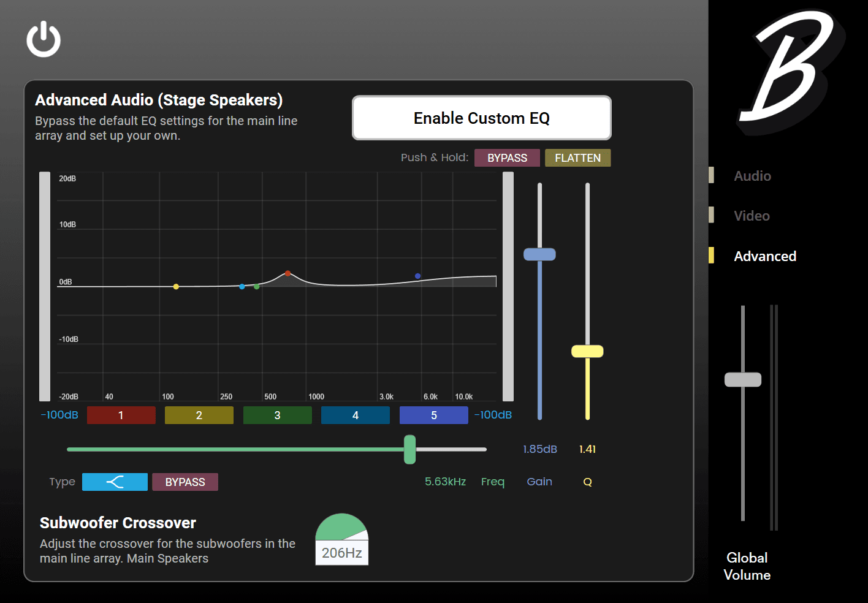Open the Video tab
This screenshot has height=603, width=868.
point(752,216)
